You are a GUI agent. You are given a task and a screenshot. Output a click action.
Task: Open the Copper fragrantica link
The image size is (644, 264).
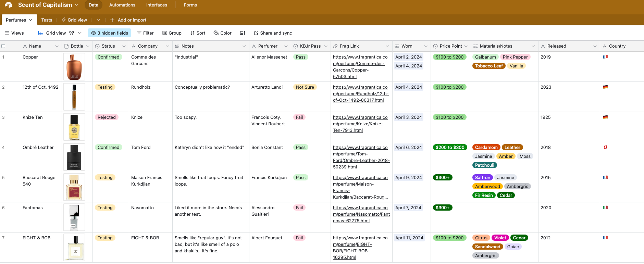tap(360, 67)
